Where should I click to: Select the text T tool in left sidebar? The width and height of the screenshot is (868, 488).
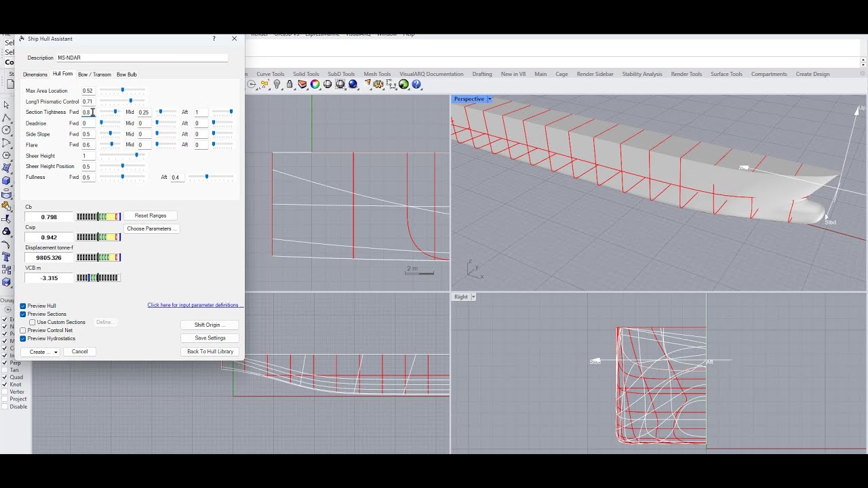tap(6, 257)
